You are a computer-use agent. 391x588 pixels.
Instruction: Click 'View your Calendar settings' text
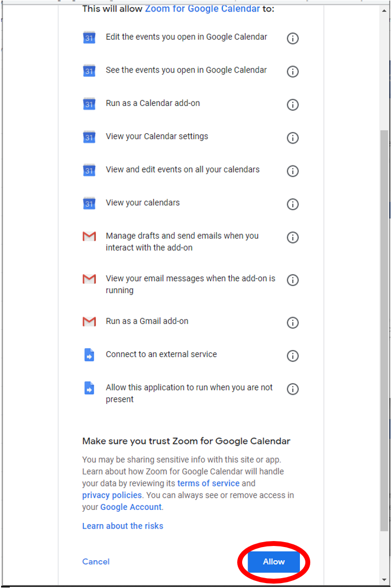[157, 136]
